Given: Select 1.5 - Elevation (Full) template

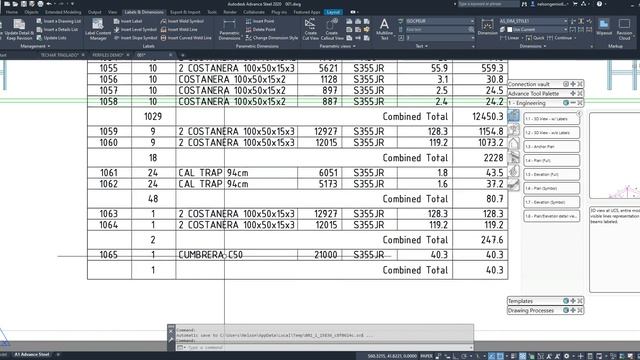Looking at the screenshot, I should click(551, 174).
